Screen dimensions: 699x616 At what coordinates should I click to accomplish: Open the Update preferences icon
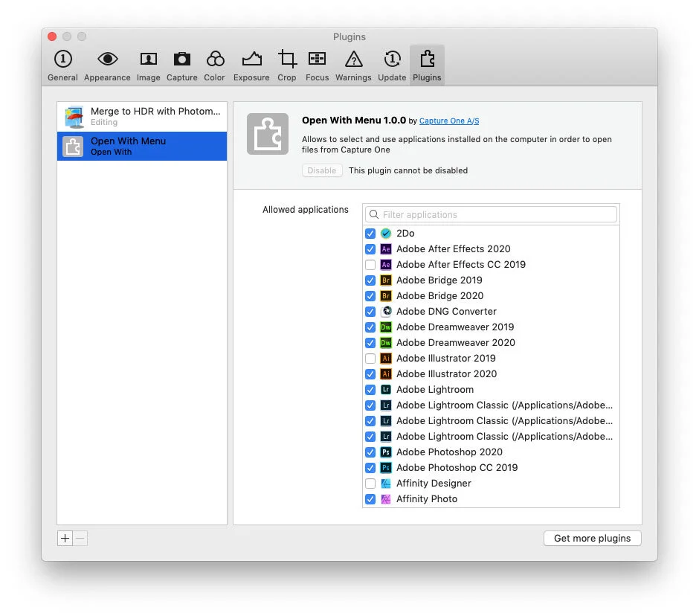tap(393, 59)
